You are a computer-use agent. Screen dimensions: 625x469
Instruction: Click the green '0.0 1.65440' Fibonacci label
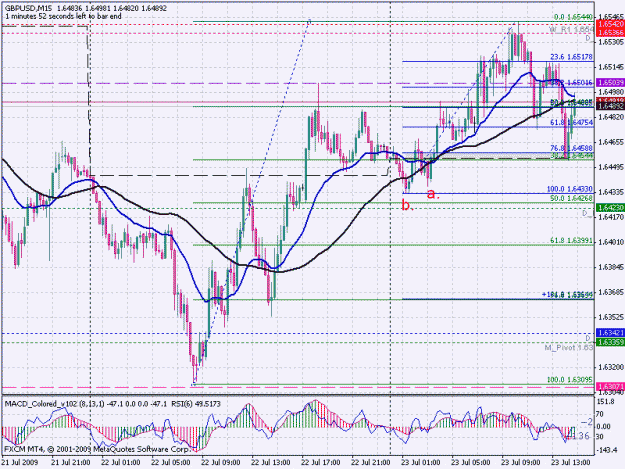pyautogui.click(x=574, y=18)
